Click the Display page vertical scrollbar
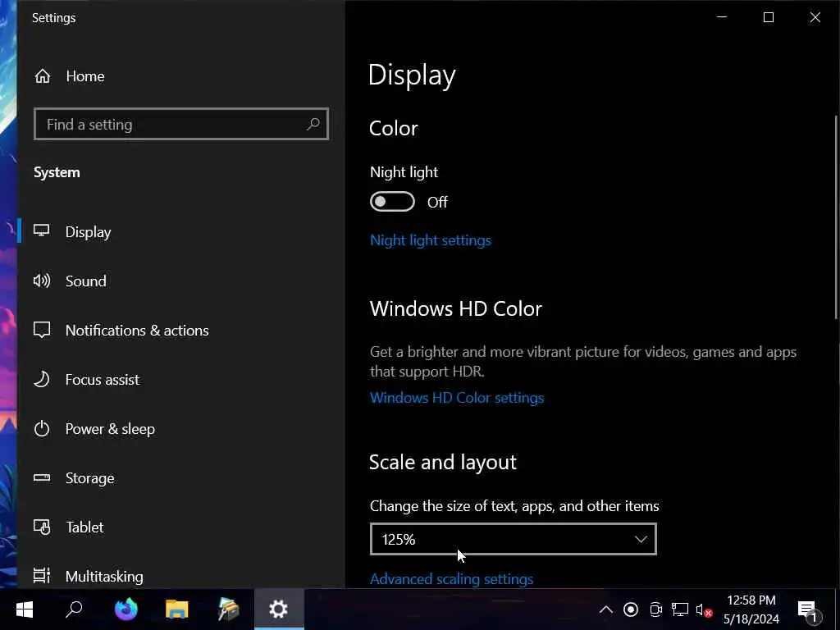Screen dimensions: 840x630 coord(836,218)
